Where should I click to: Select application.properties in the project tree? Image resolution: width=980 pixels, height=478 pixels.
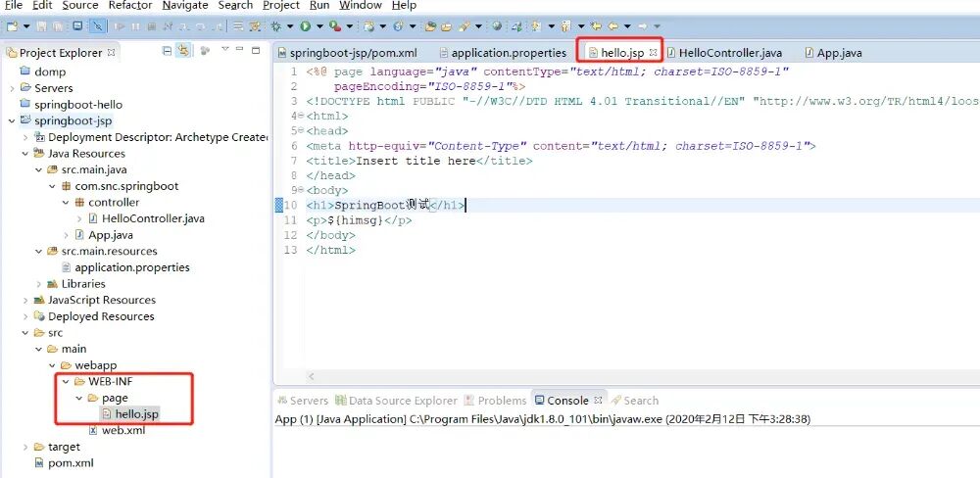[125, 267]
